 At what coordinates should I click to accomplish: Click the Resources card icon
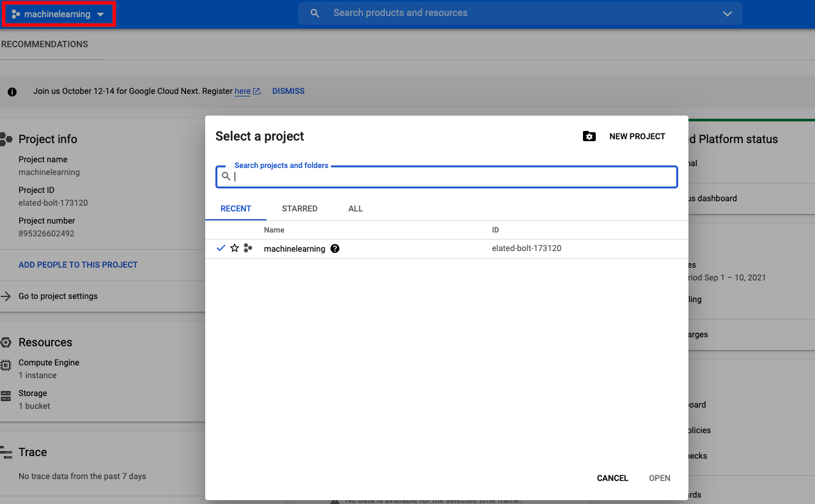6,342
